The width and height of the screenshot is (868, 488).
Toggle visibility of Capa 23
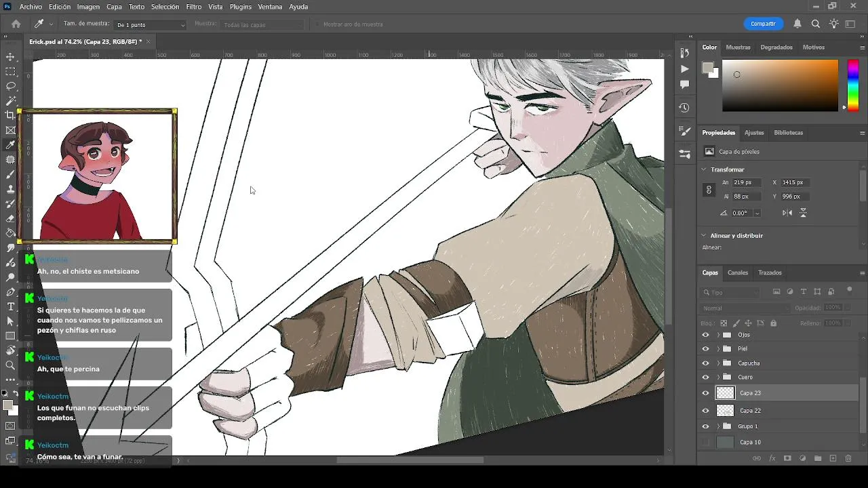pos(706,393)
